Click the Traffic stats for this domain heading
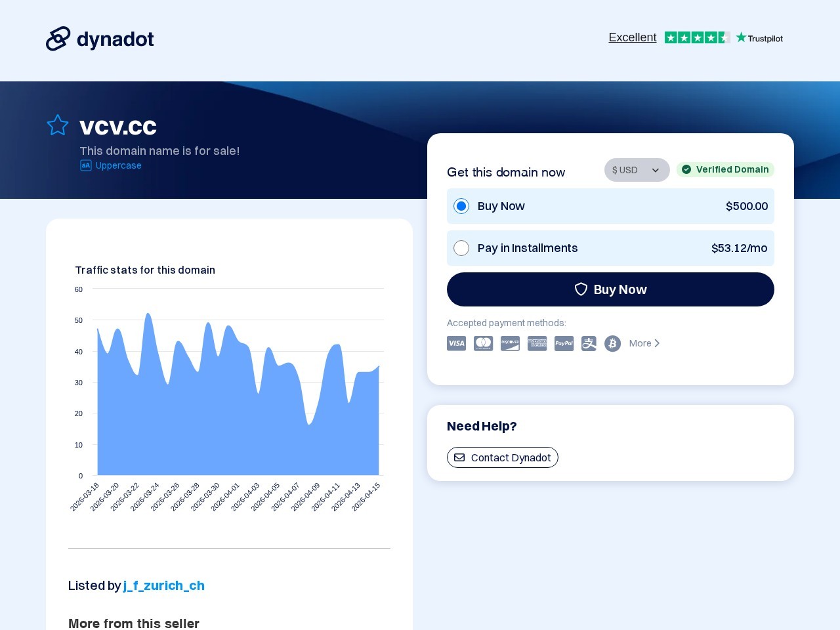 (x=145, y=270)
